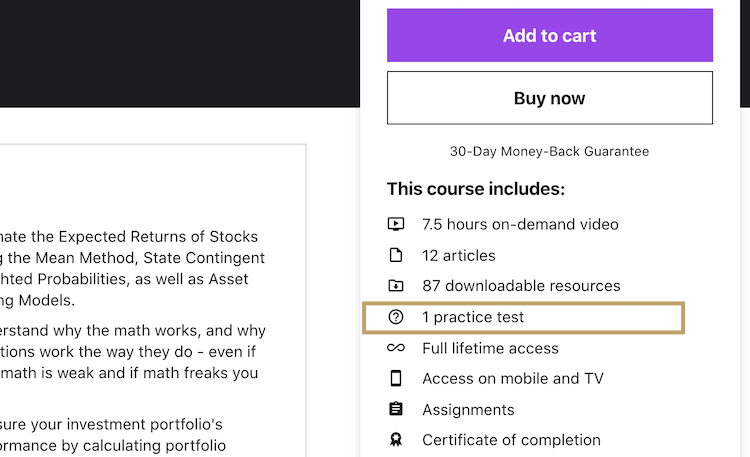Image resolution: width=750 pixels, height=457 pixels.
Task: Click the purple Add to cart button
Action: (550, 35)
